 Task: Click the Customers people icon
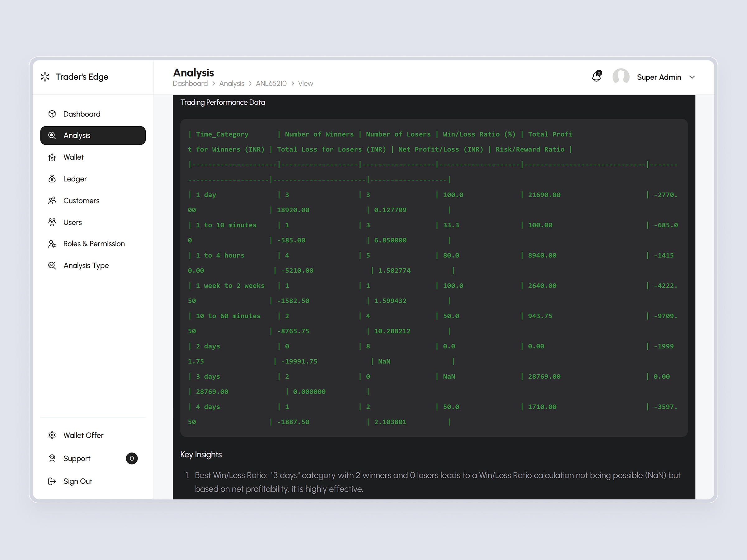(52, 200)
